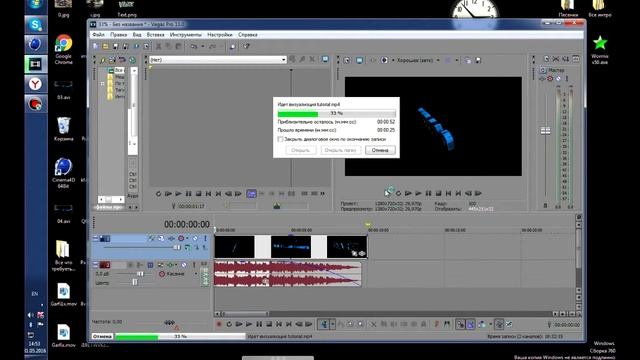Click the copy snapshot icon in preview toolbar
640x360 pixels.
[468, 60]
